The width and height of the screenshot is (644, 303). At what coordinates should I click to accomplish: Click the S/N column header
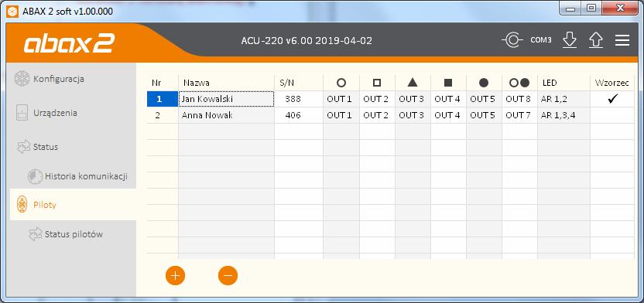tap(286, 83)
